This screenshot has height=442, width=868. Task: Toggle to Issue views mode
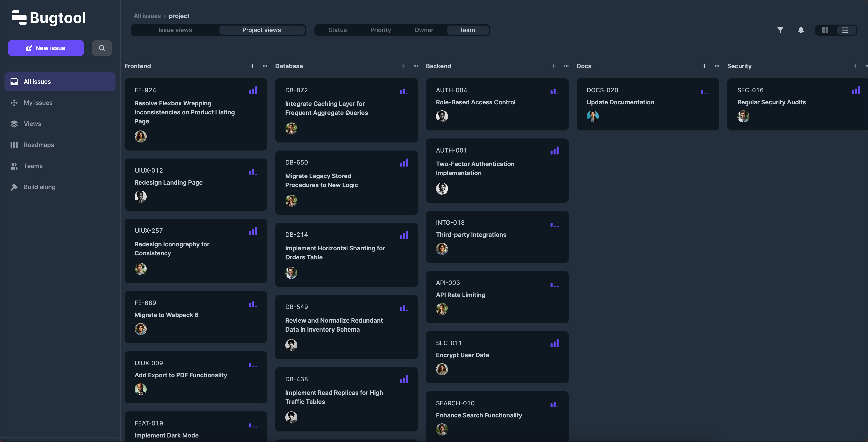[175, 30]
